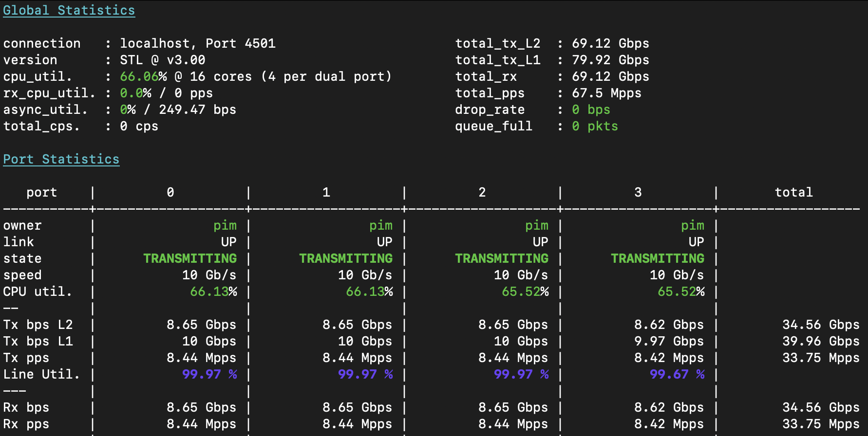Click port 3 Line Util. value 99.67 %
The width and height of the screenshot is (868, 436).
(x=677, y=374)
